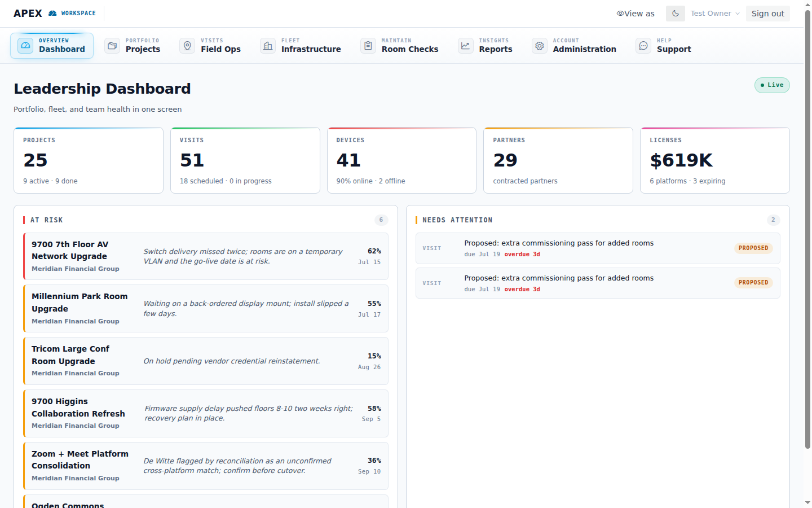Sign out of the workspace
This screenshot has width=812, height=508.
[x=767, y=14]
